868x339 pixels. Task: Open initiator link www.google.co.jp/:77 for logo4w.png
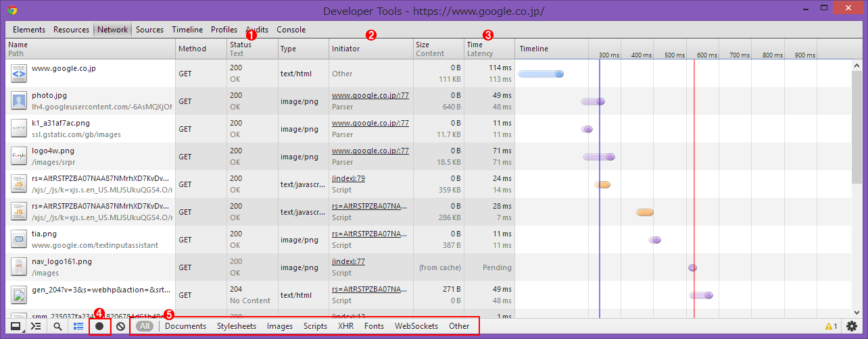click(370, 151)
